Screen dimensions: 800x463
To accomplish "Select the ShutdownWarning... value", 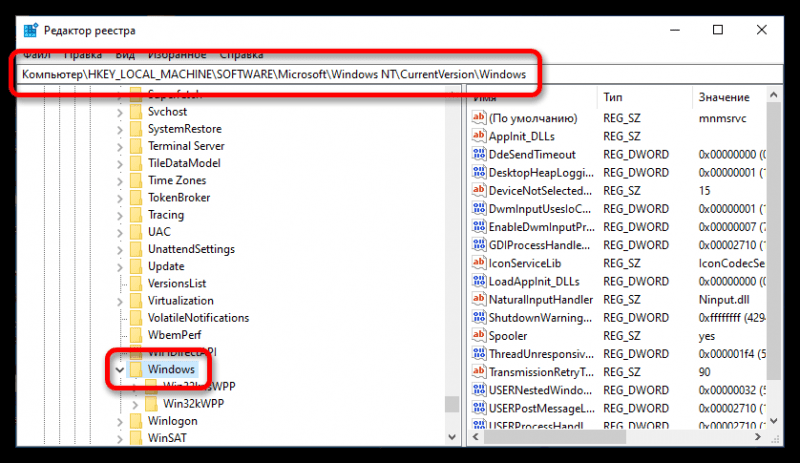I will pos(540,318).
